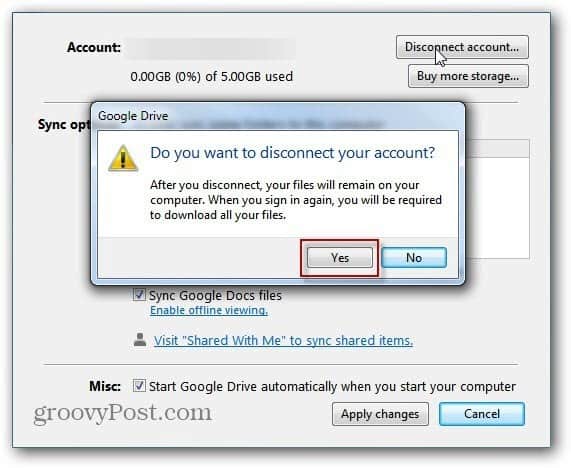The height and width of the screenshot is (468, 571).
Task: Click the Google Drive dialog title bar
Action: tap(277, 116)
